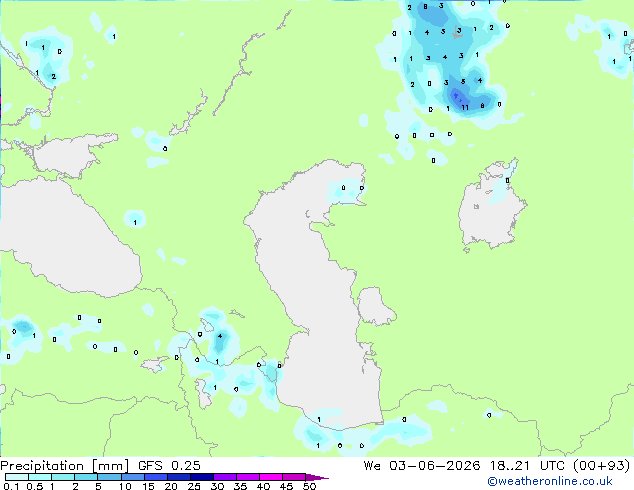Select the 0.5–1 mm legend swatch
This screenshot has width=634, height=490.
click(40, 477)
